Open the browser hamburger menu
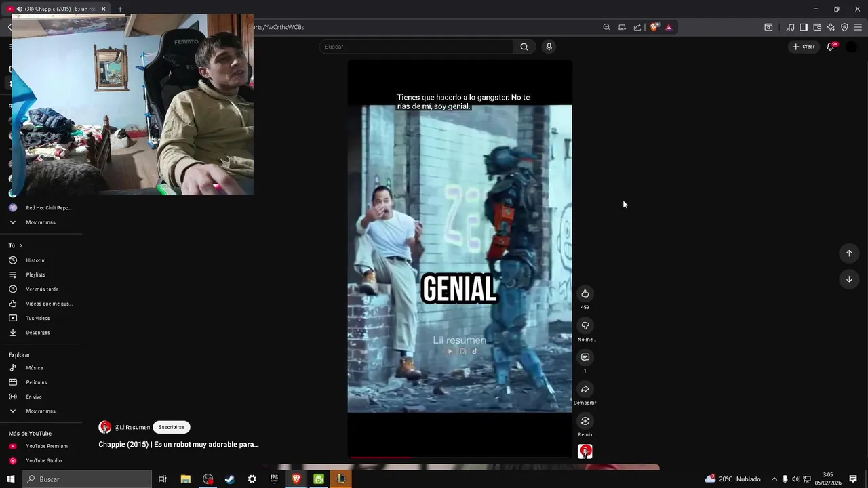868x488 pixels. 859,27
